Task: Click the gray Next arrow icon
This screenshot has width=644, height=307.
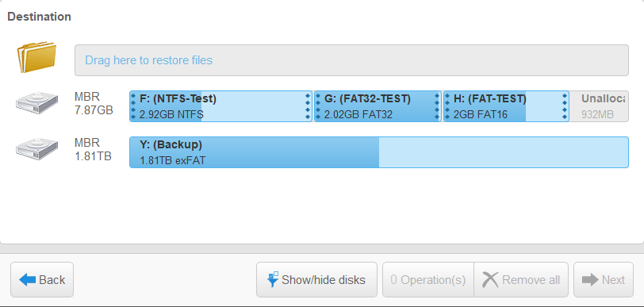Action: coord(590,280)
